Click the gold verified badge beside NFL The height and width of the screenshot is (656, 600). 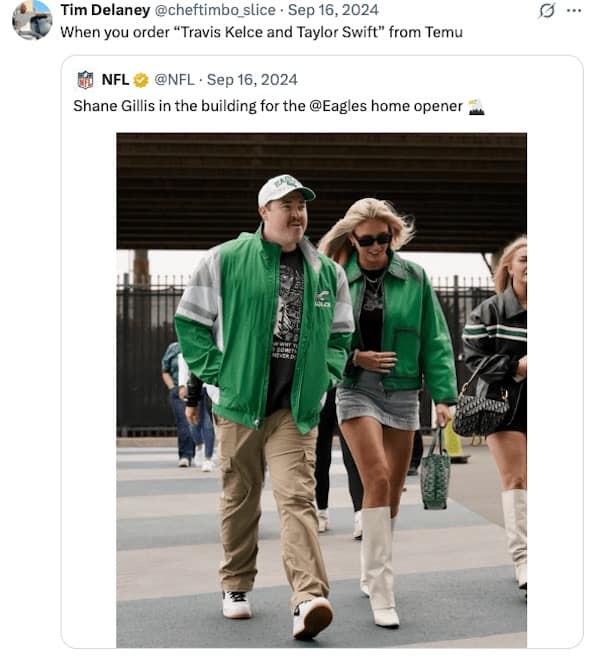(x=141, y=80)
